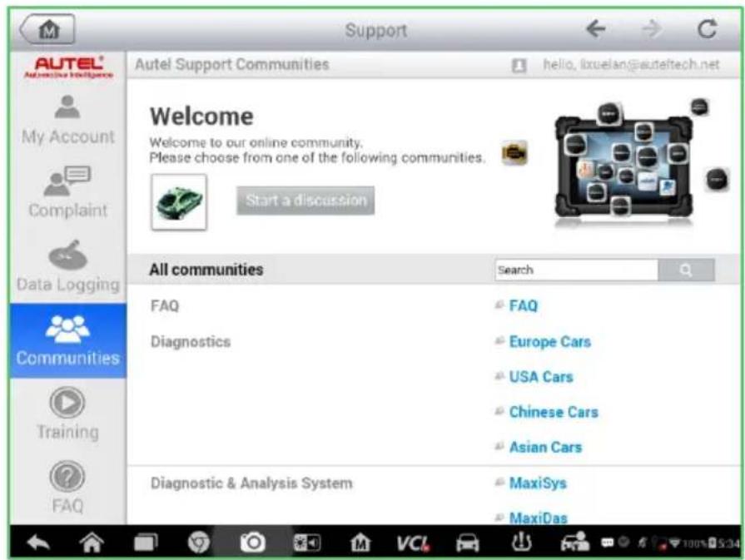The width and height of the screenshot is (745, 560).
Task: Open the FAQ sidebar section
Action: coord(68,488)
